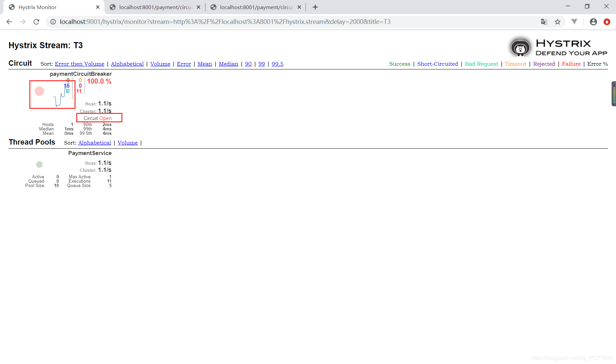The height and width of the screenshot is (364, 616).
Task: Switch to the second localhost:8001/payment tab
Action: tap(155, 7)
